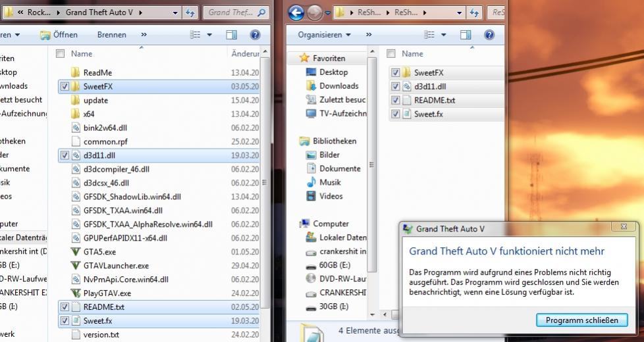The image size is (644, 342).
Task: Select the PlayGTAV.exe icon
Action: pyautogui.click(x=76, y=293)
